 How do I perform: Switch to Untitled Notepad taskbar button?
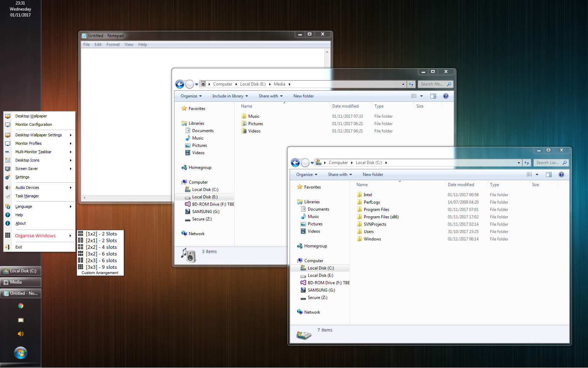coord(21,293)
